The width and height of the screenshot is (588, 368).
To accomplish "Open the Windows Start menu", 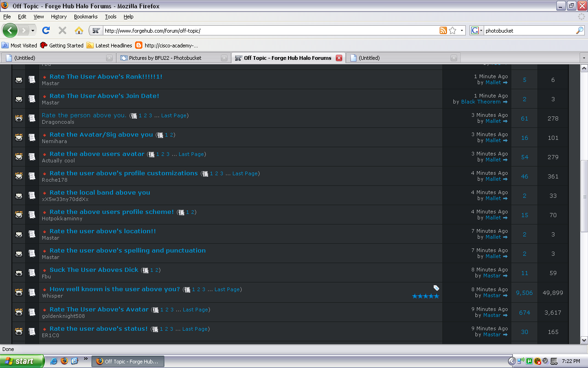I will [22, 361].
